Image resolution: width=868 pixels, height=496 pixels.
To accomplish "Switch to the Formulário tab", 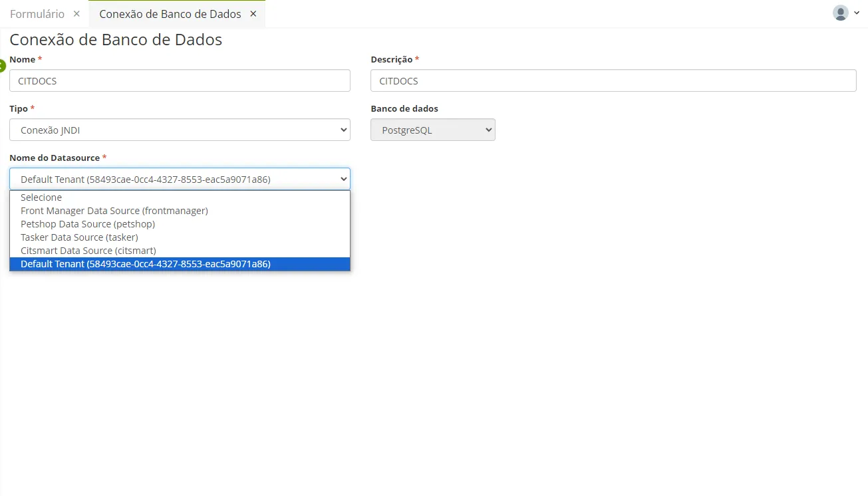I will (x=37, y=14).
